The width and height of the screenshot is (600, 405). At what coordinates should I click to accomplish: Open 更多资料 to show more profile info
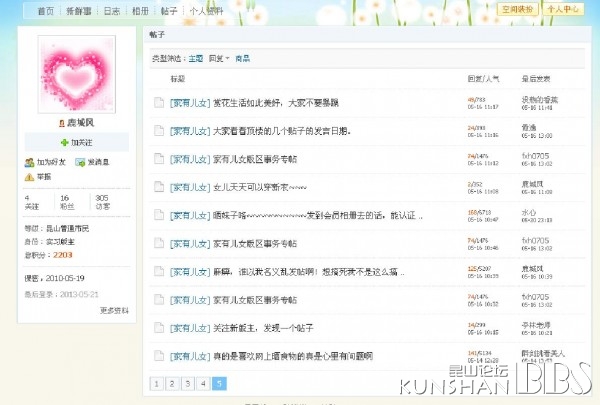[x=114, y=310]
